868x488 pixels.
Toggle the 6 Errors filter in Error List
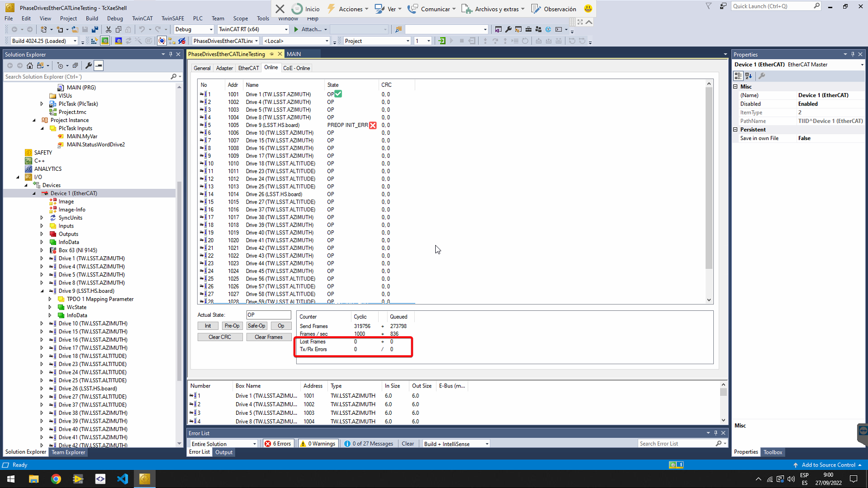pos(278,444)
